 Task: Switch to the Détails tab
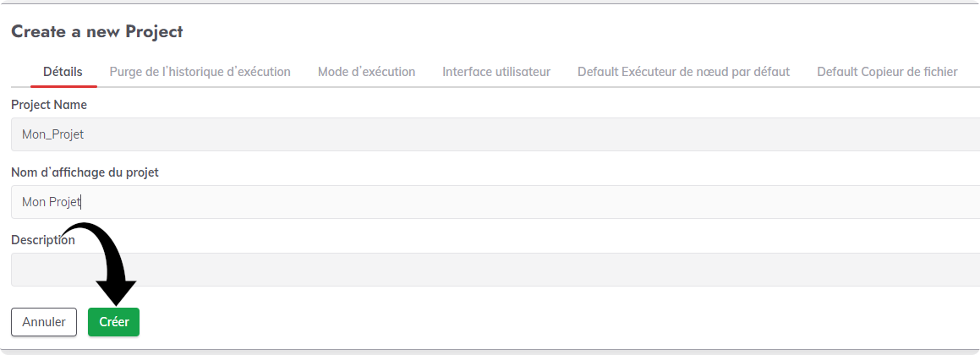63,72
